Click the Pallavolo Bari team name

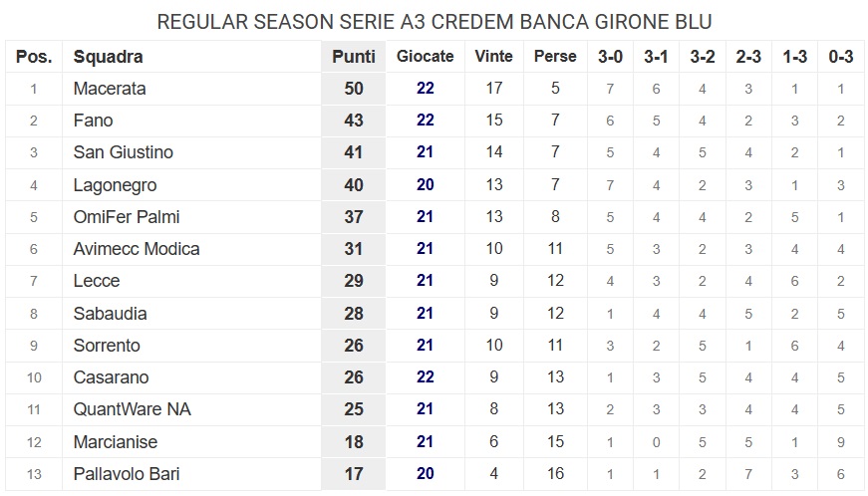coord(127,474)
